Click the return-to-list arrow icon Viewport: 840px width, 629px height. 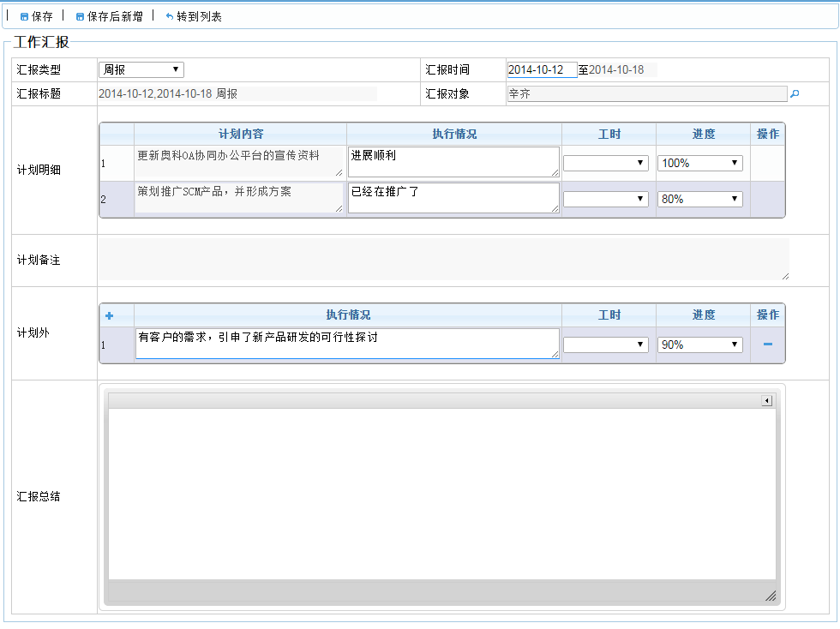[169, 16]
